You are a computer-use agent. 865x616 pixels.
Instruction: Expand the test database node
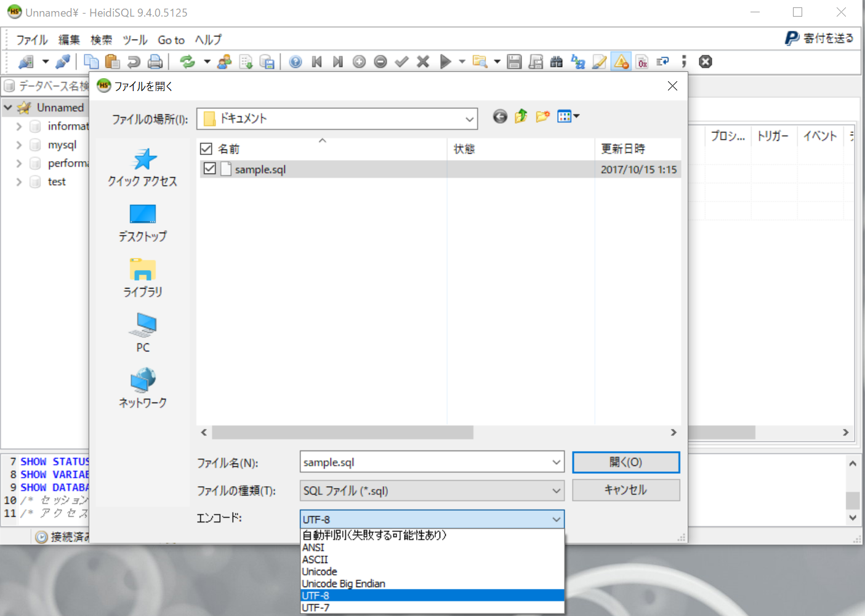click(19, 182)
